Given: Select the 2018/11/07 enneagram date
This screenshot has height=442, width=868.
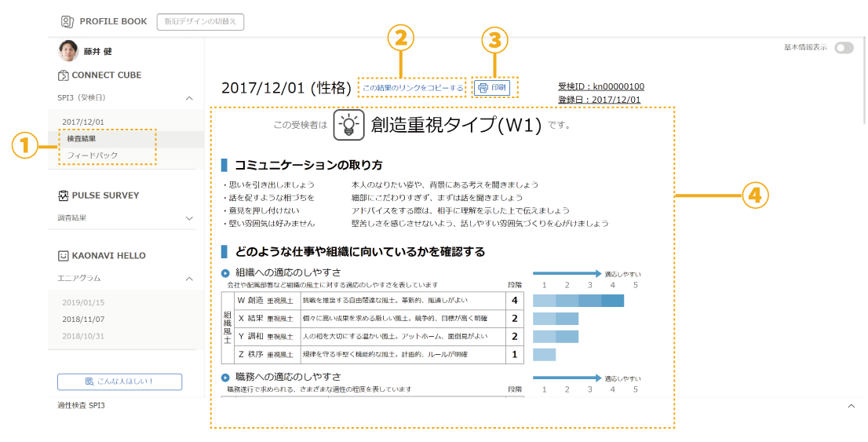Looking at the screenshot, I should point(83,320).
